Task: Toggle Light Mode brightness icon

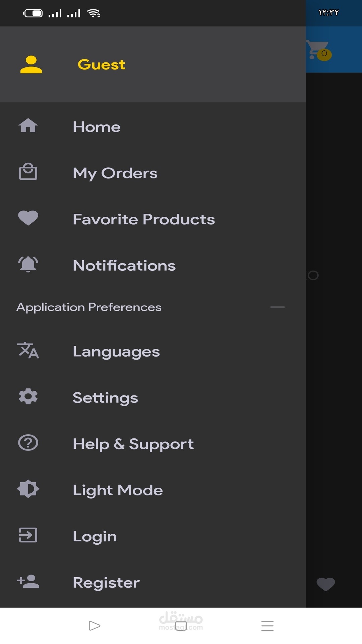Action: pos(28,489)
